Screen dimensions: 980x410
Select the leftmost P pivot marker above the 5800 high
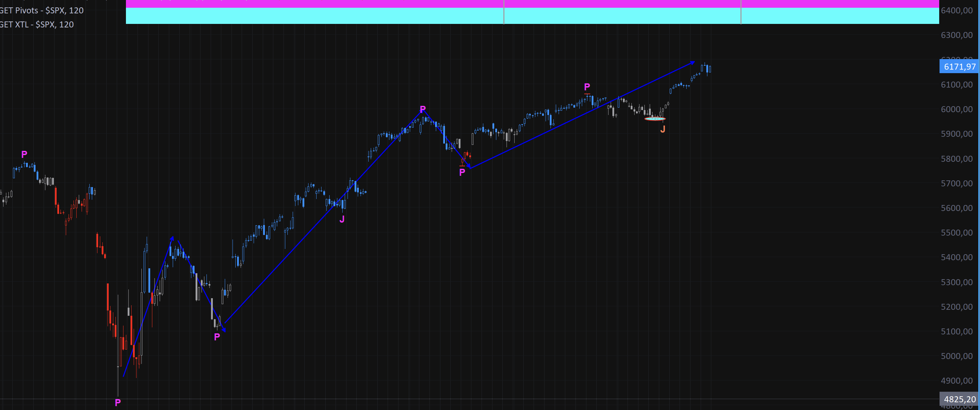(x=24, y=154)
